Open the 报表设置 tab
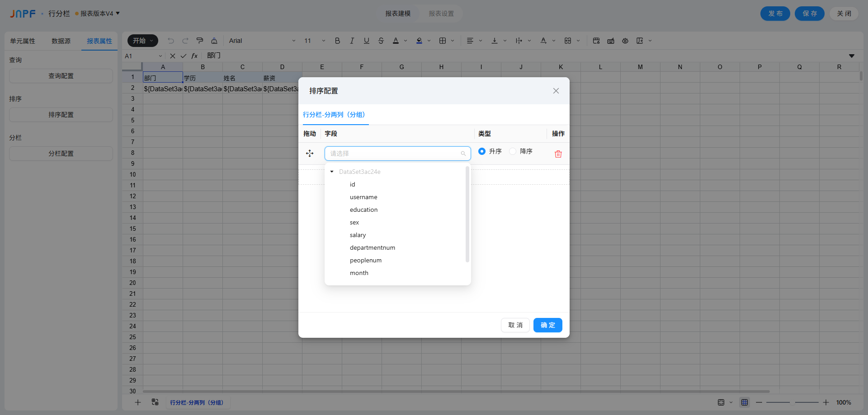 tap(441, 14)
